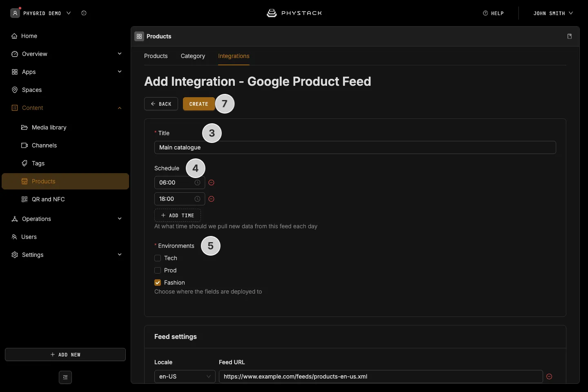Click the Add Time button
Image resolution: width=588 pixels, height=392 pixels.
point(178,215)
